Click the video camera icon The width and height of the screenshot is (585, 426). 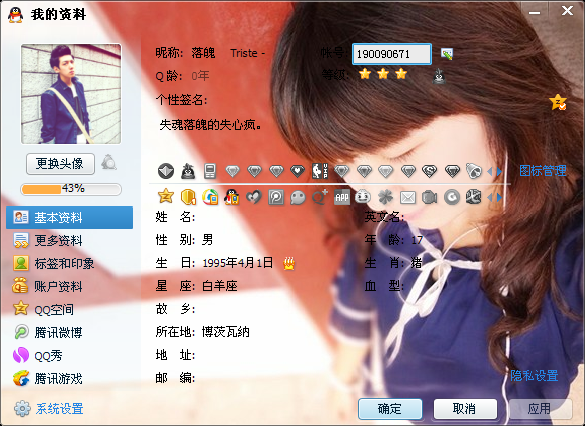pyautogui.click(x=429, y=197)
